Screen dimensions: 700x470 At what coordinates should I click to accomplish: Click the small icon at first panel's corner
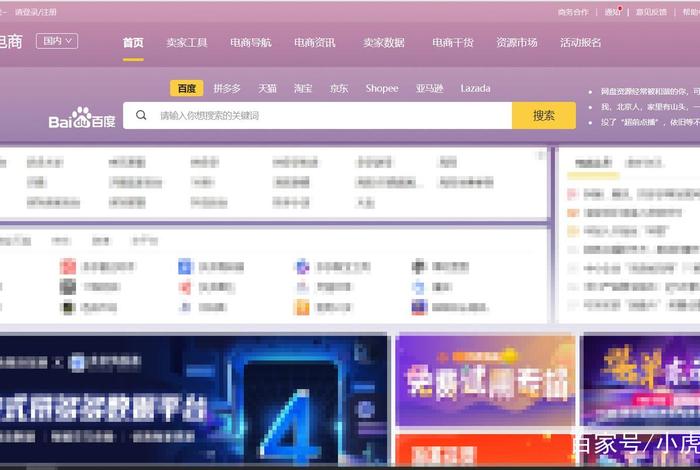(x=541, y=155)
